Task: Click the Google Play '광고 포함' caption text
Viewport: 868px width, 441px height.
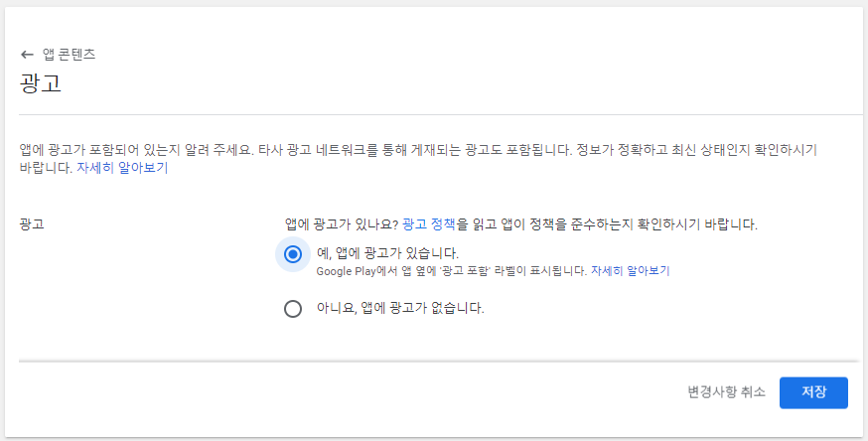Action: [451, 270]
